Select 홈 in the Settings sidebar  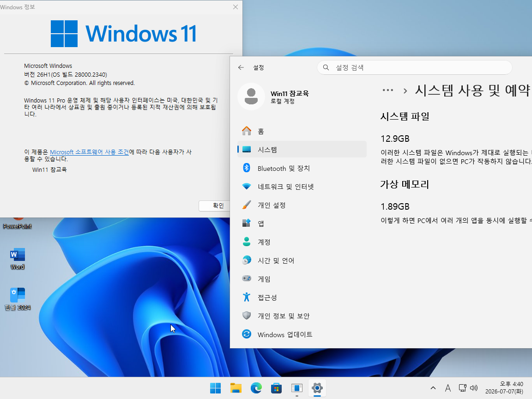(302, 131)
